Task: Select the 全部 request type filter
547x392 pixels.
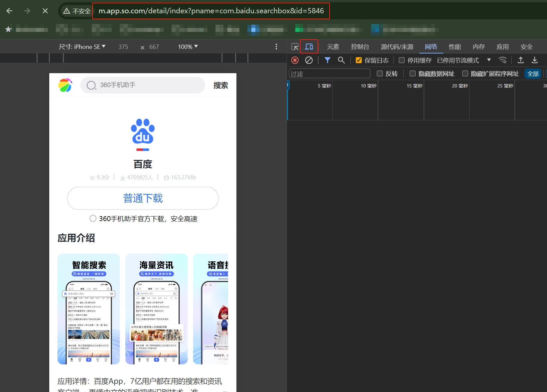Action: pyautogui.click(x=533, y=73)
